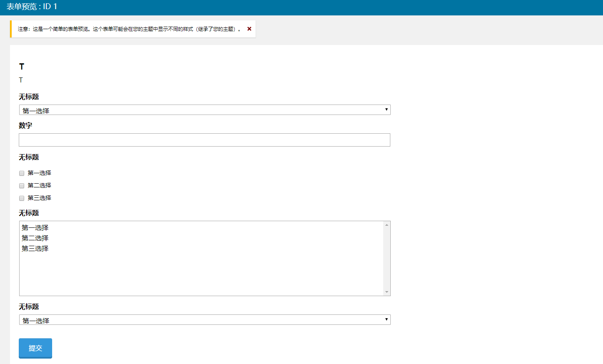Dismiss the notice with the red X icon
The image size is (603, 364).
[249, 29]
